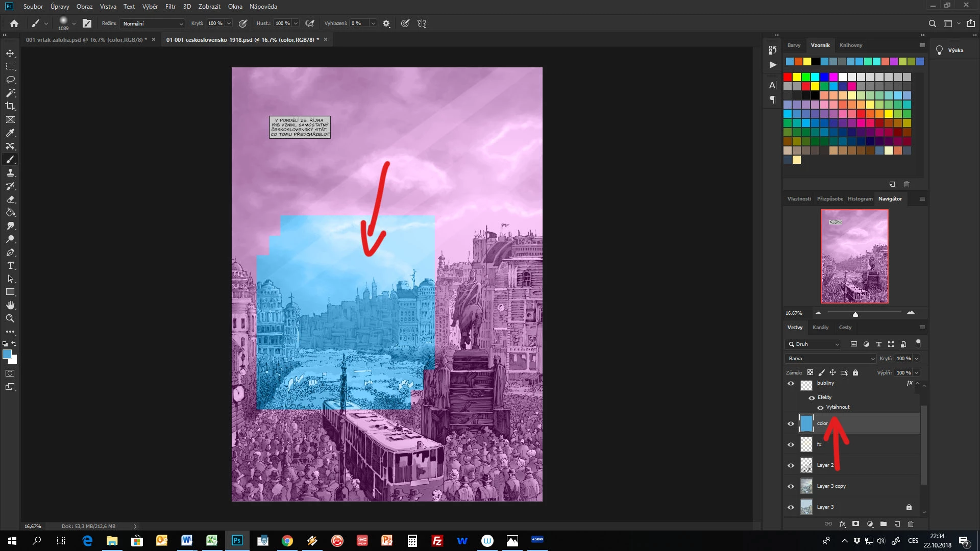This screenshot has width=980, height=551.
Task: Select the Eyedropper tool
Action: point(10,133)
